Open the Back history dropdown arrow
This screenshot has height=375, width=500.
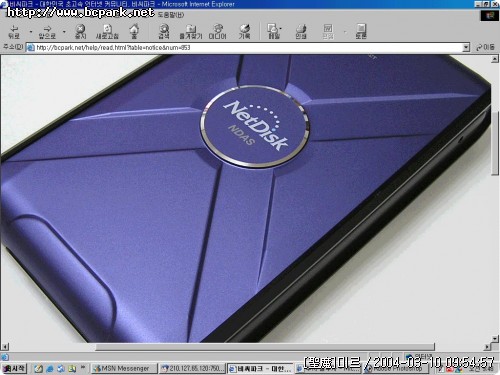(x=31, y=32)
